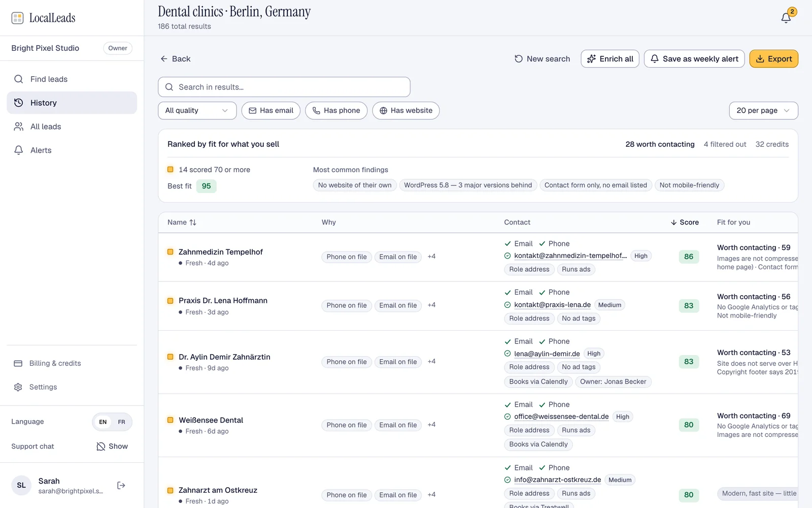Click the 14 scored 70 or more marker
This screenshot has height=508, width=812.
tap(171, 170)
